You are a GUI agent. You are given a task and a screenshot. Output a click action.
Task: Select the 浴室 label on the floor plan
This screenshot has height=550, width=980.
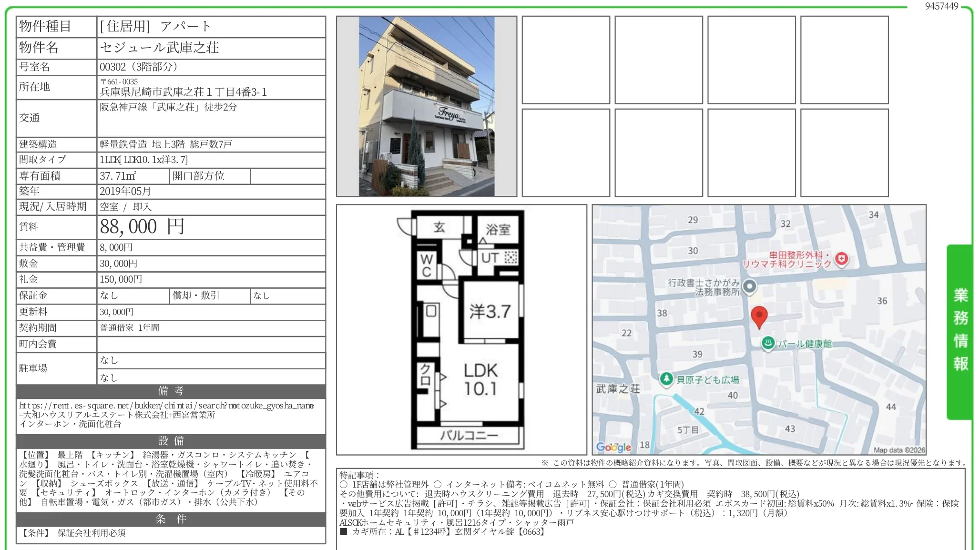[498, 230]
